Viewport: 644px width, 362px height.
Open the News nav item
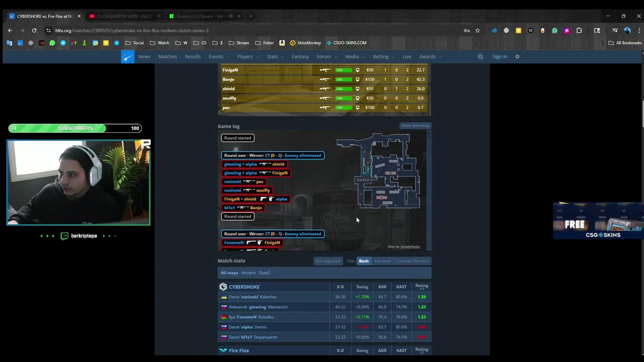pyautogui.click(x=144, y=57)
